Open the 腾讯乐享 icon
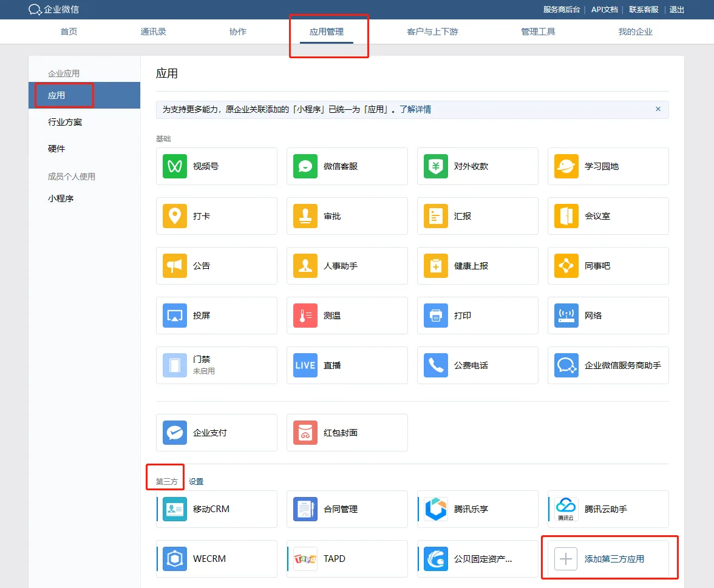 (x=436, y=509)
